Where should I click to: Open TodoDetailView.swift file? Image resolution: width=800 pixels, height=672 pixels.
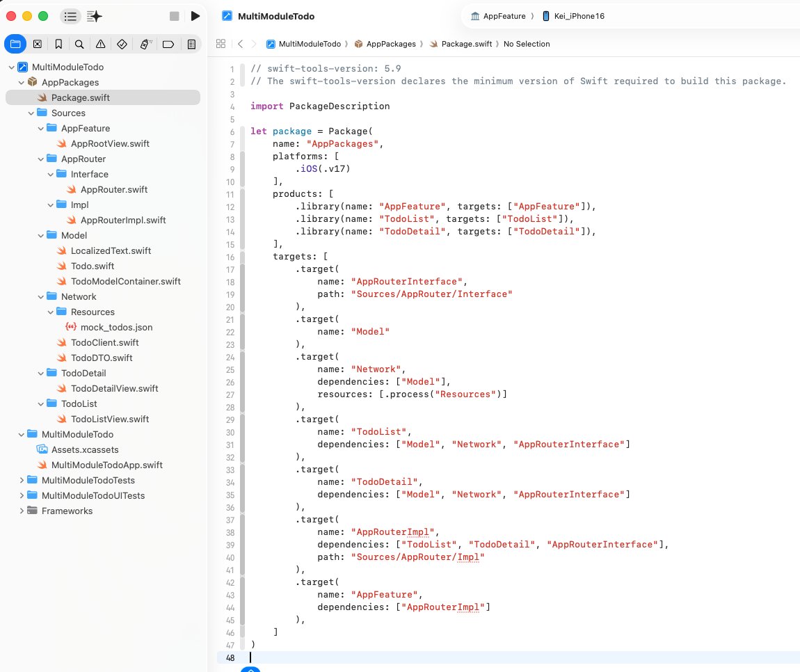pyautogui.click(x=109, y=388)
